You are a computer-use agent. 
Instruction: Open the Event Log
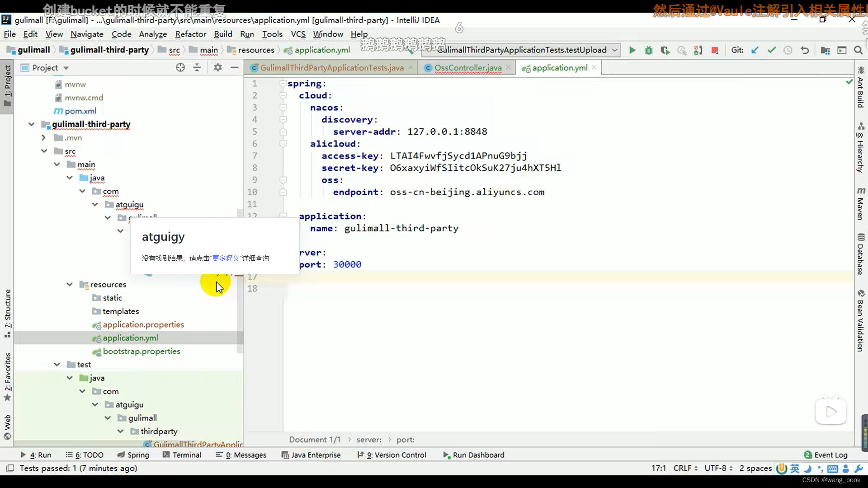point(826,455)
